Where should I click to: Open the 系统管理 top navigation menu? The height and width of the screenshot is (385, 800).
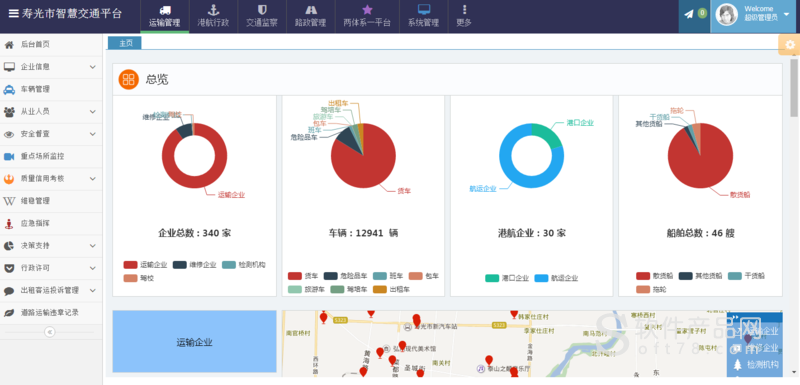[x=423, y=16]
